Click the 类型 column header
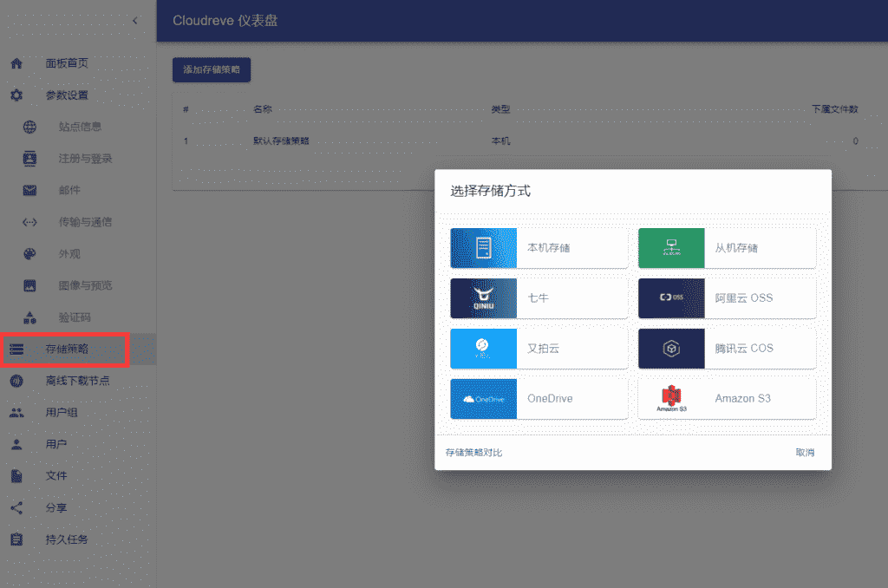This screenshot has height=588, width=888. point(500,109)
